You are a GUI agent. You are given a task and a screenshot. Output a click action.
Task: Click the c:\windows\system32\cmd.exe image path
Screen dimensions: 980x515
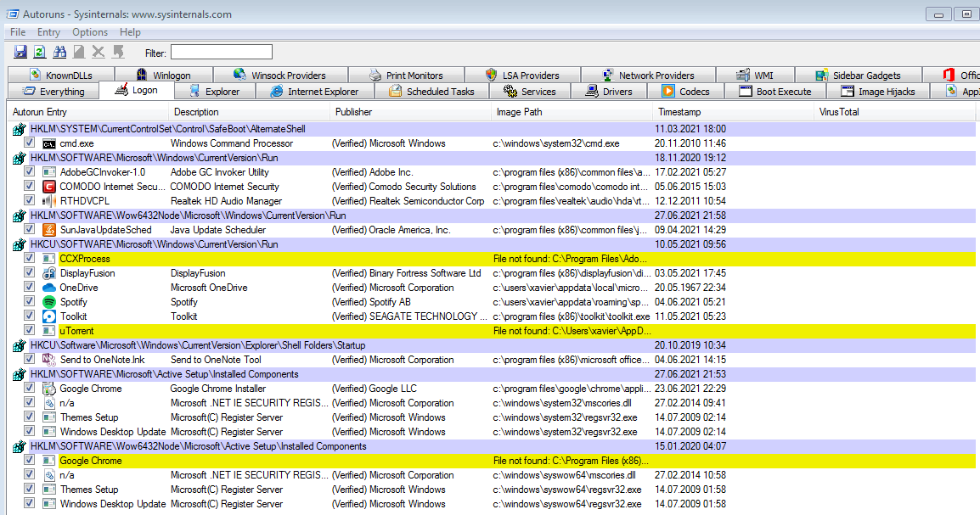click(556, 143)
